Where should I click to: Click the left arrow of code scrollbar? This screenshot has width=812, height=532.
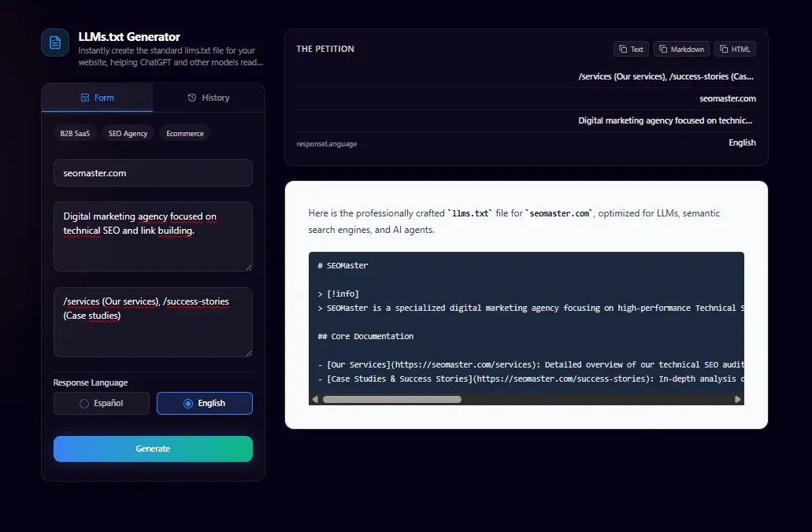pos(315,400)
